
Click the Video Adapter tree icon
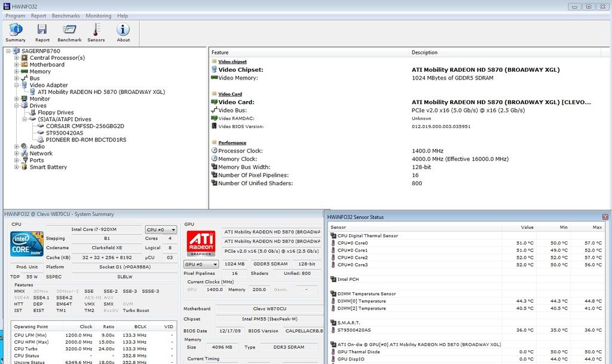point(25,85)
